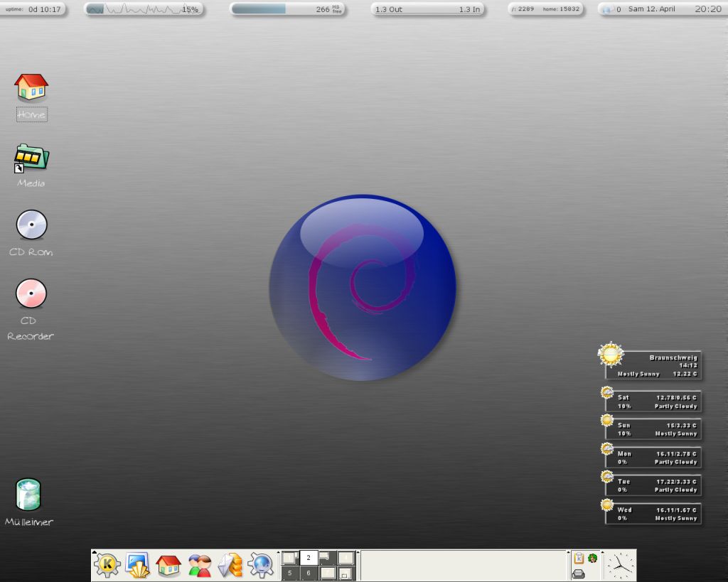728x582 pixels.
Task: Click the home disk value 15832
Action: point(569,9)
